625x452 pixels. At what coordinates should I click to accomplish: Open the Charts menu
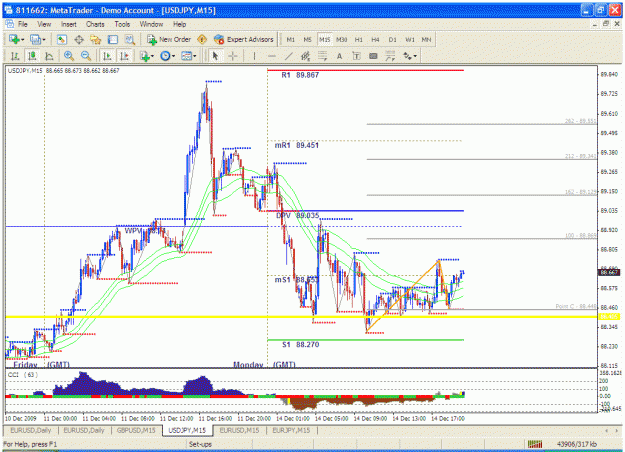95,24
